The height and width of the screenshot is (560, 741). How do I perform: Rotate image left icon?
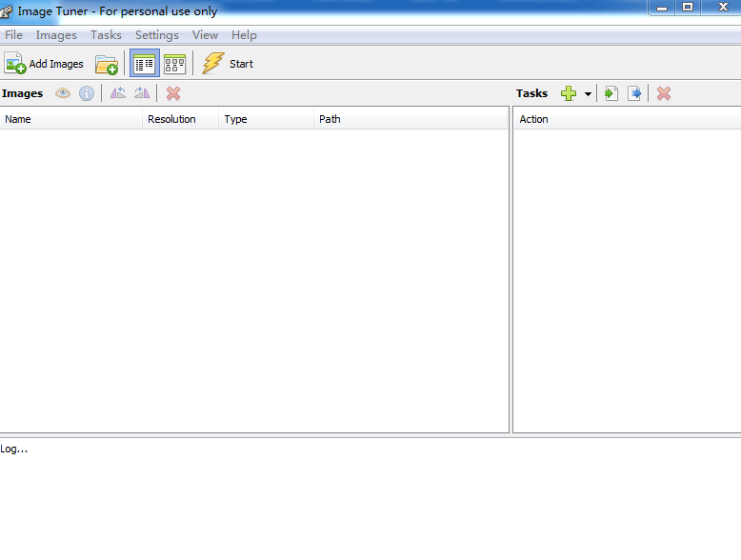[118, 93]
